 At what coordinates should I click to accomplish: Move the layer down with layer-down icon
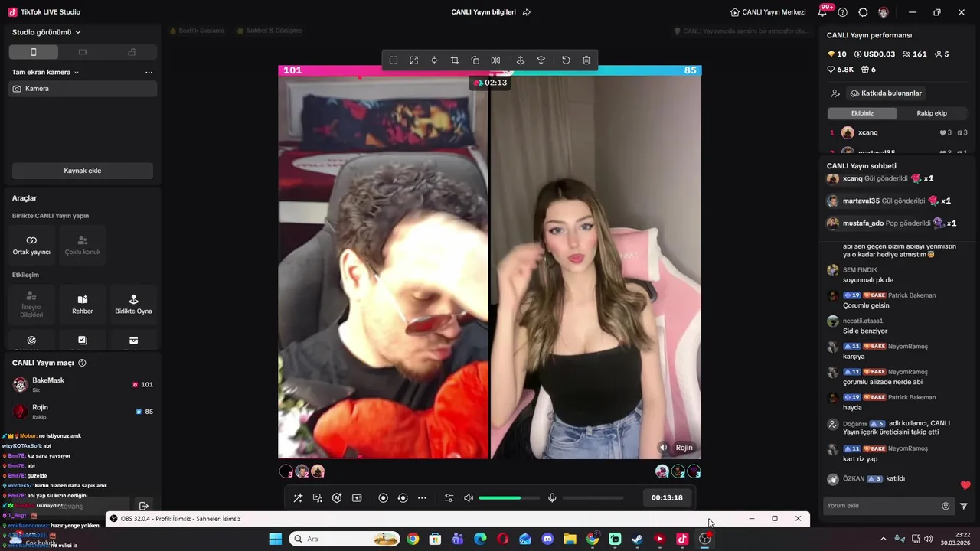pyautogui.click(x=541, y=60)
